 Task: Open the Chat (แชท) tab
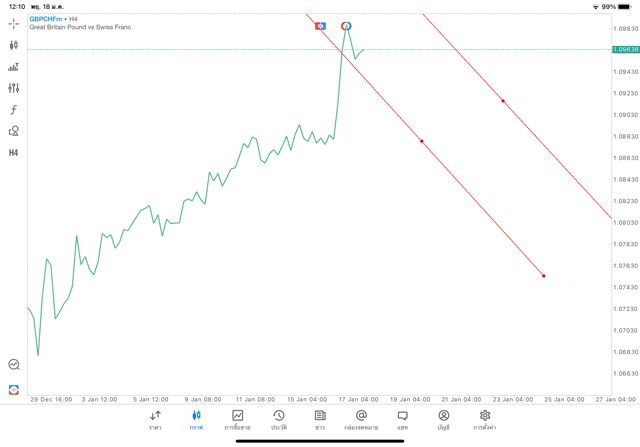[x=402, y=419]
